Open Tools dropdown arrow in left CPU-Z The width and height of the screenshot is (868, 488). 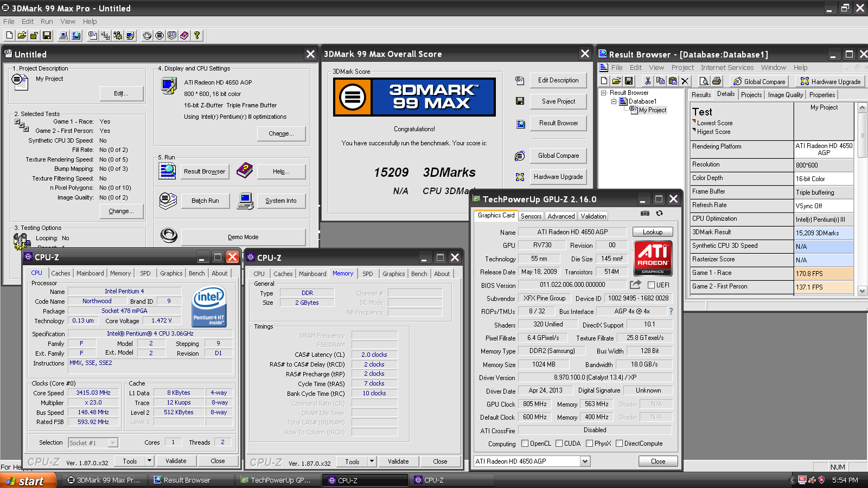tap(149, 461)
